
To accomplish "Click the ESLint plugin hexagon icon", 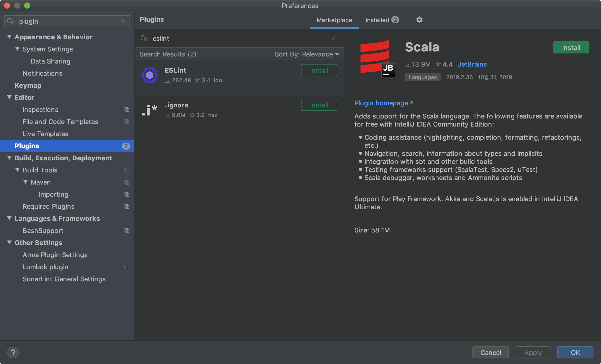I will pyautogui.click(x=150, y=75).
